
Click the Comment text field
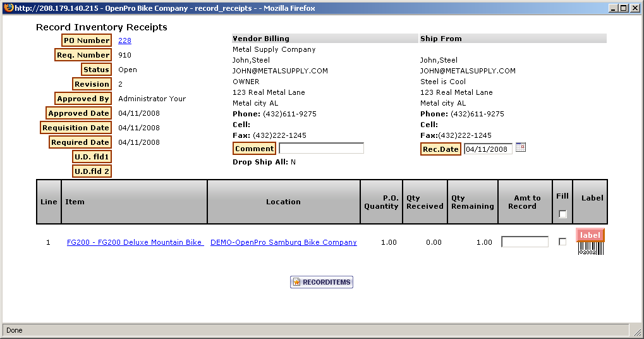click(x=321, y=149)
